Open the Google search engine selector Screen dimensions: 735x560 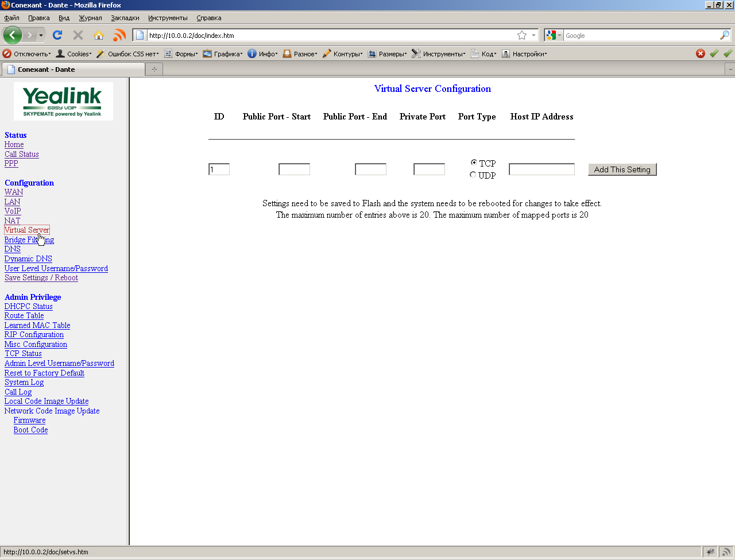554,36
